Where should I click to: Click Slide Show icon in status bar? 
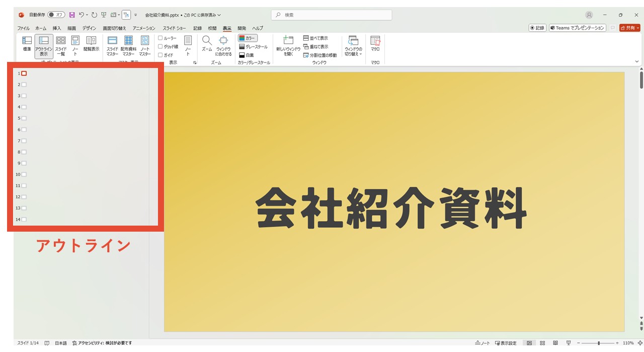click(569, 343)
